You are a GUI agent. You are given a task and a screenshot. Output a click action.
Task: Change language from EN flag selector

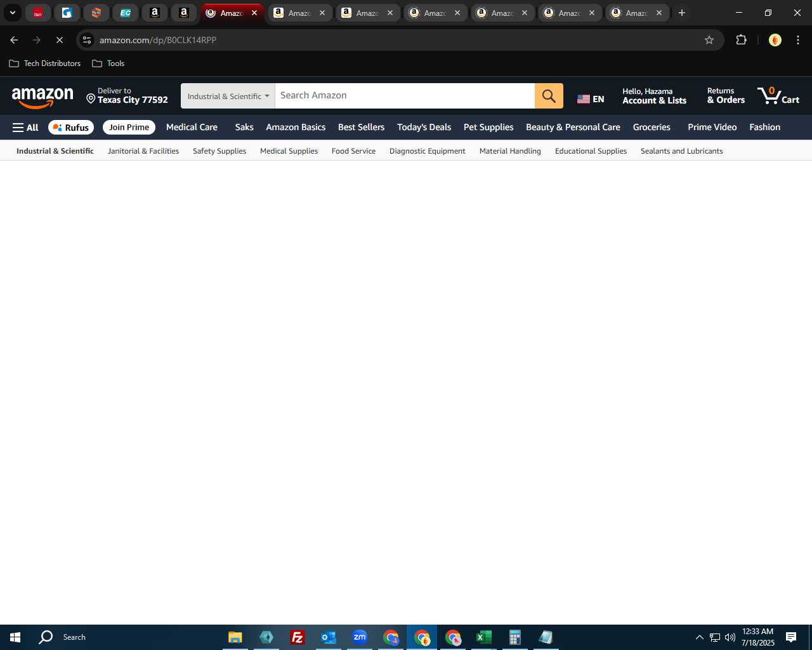(591, 99)
